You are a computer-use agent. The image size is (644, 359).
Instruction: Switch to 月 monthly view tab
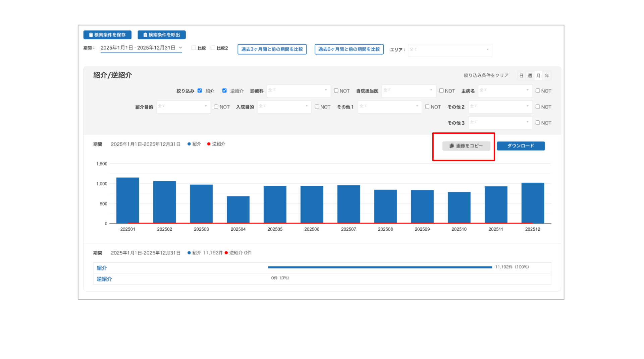[538, 76]
